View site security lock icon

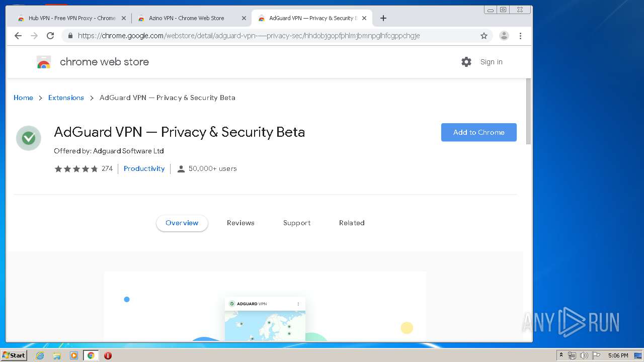(70, 36)
